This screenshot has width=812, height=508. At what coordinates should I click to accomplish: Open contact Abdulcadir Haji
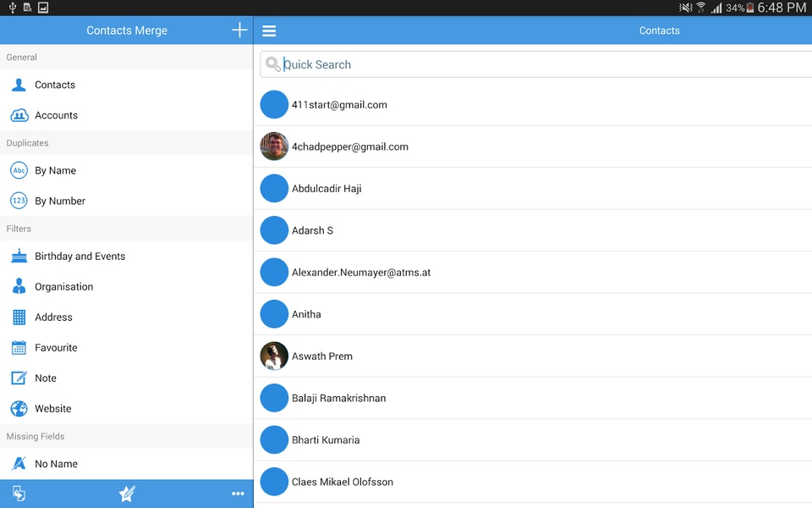tap(533, 188)
